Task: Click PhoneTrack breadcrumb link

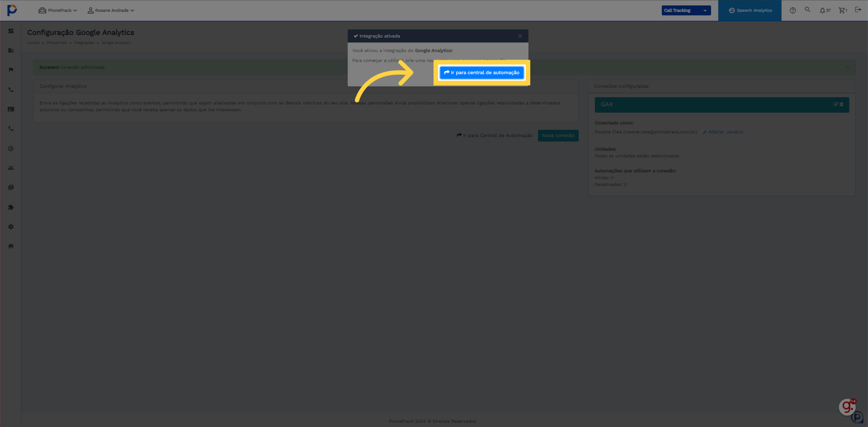Action: [x=57, y=43]
